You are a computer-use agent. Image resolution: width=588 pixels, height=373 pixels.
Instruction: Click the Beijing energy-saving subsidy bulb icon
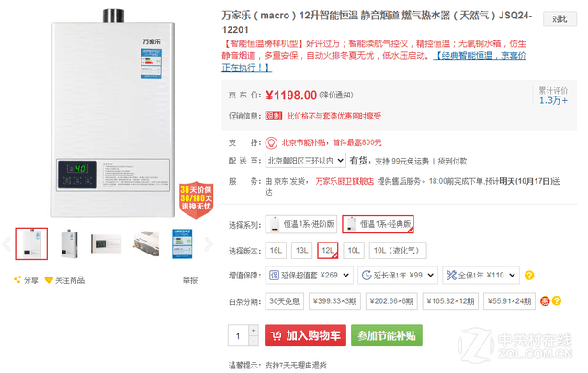point(271,142)
